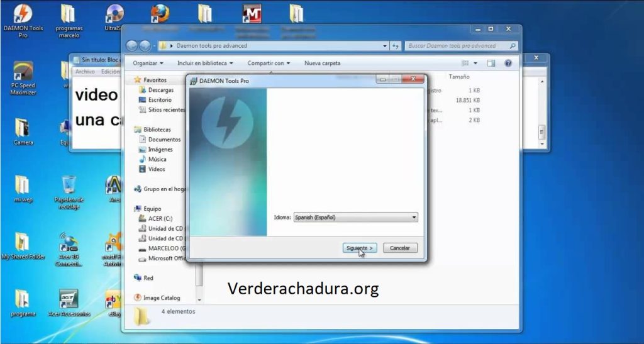Click the 18.851 KB file size entry
The height and width of the screenshot is (344, 644).
pyautogui.click(x=467, y=100)
